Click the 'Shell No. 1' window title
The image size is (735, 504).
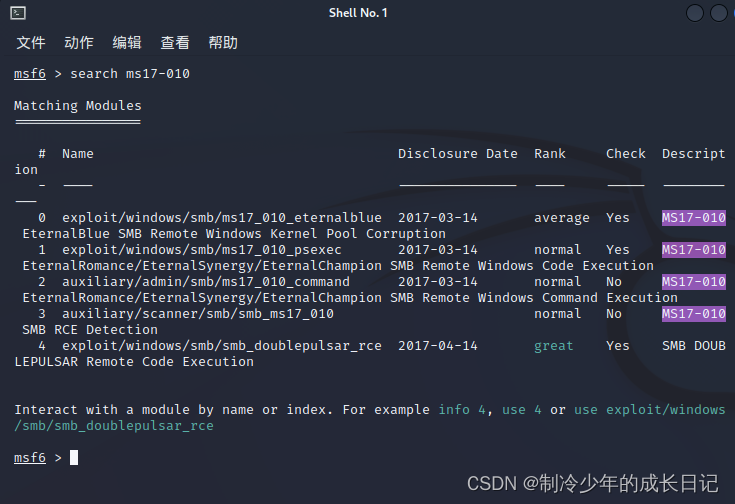[358, 13]
